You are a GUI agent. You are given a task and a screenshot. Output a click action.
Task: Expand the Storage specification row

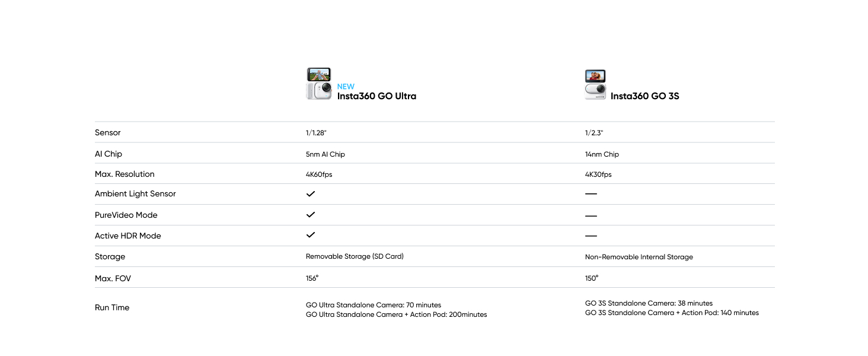110,256
